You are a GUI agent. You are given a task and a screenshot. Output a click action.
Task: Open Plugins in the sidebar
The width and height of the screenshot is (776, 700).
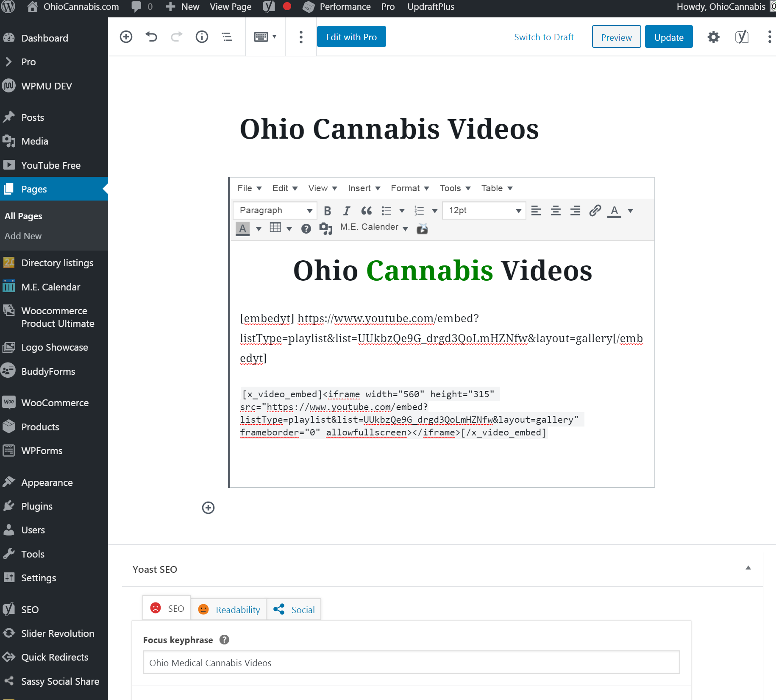click(x=37, y=506)
